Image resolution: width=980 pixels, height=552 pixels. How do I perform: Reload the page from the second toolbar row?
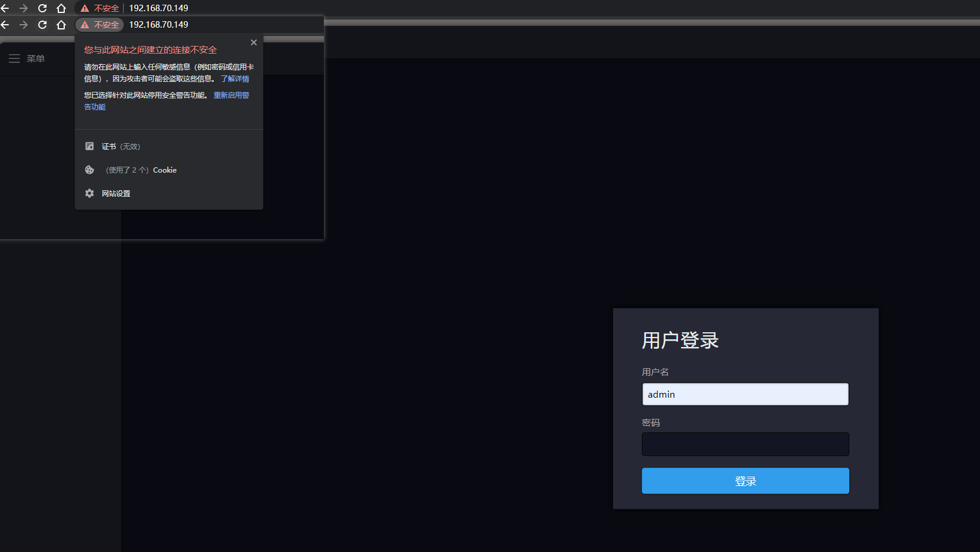coord(42,25)
